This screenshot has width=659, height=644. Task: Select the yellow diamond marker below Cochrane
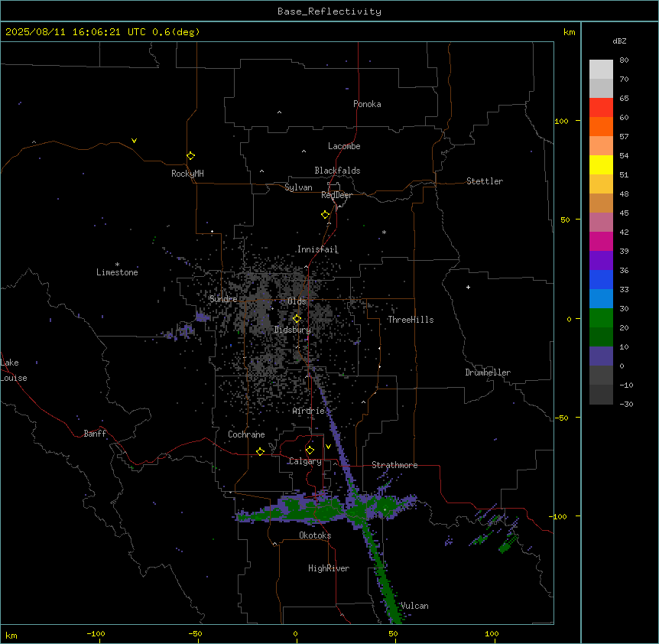point(260,451)
